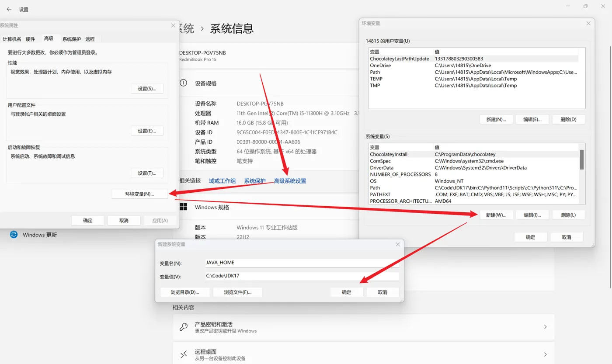Click 编辑(I)... for system variables

point(532,215)
